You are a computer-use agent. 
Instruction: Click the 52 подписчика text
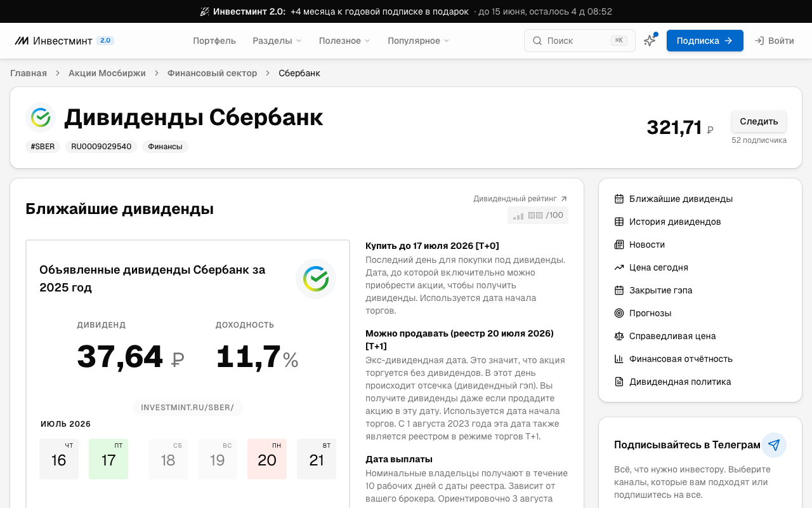tap(759, 140)
